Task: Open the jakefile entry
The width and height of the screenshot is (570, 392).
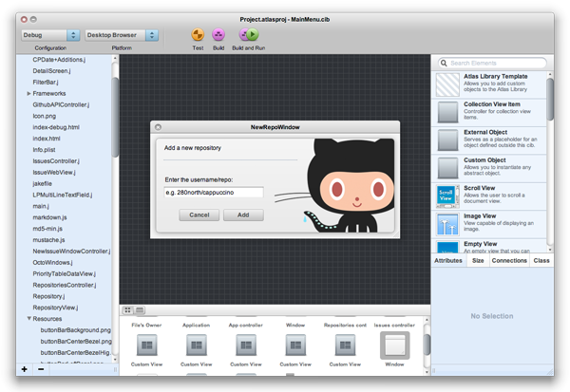Action: [x=42, y=183]
